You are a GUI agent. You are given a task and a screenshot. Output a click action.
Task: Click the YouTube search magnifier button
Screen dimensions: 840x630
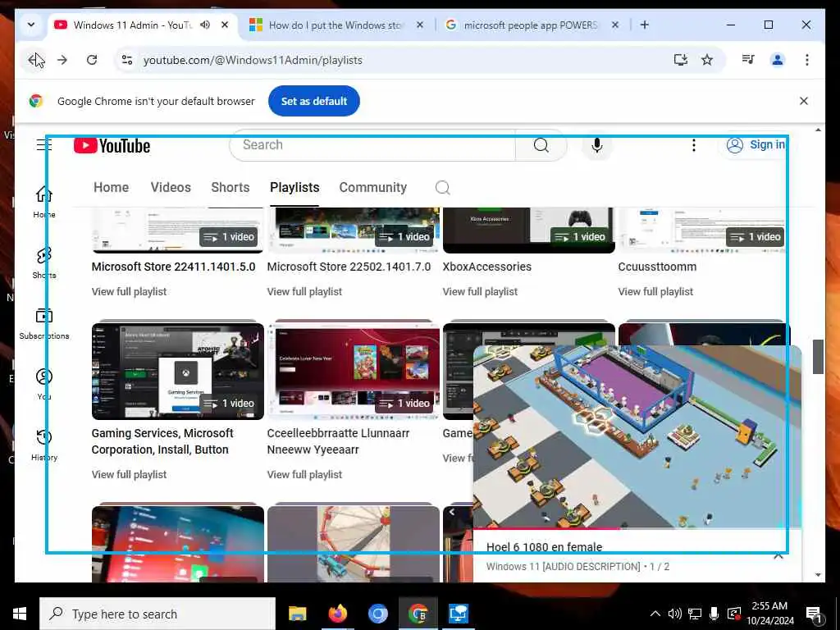coord(541,145)
